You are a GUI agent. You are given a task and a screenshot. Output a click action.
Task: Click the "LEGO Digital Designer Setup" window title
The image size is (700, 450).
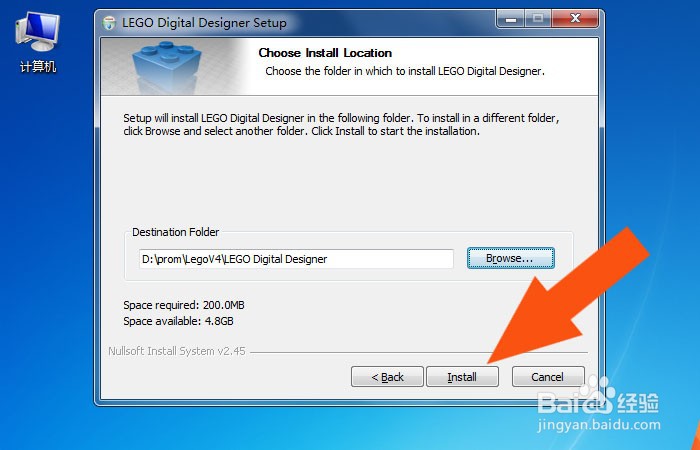(x=204, y=23)
